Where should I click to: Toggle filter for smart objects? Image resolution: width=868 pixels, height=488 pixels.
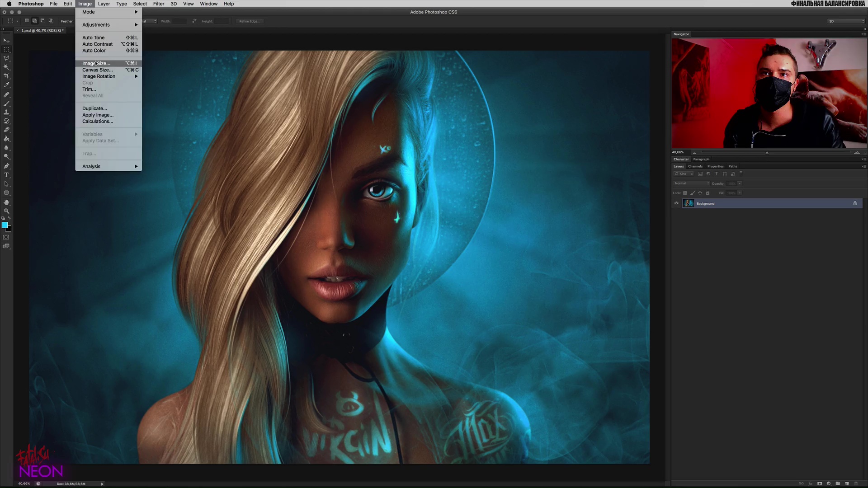pyautogui.click(x=733, y=174)
